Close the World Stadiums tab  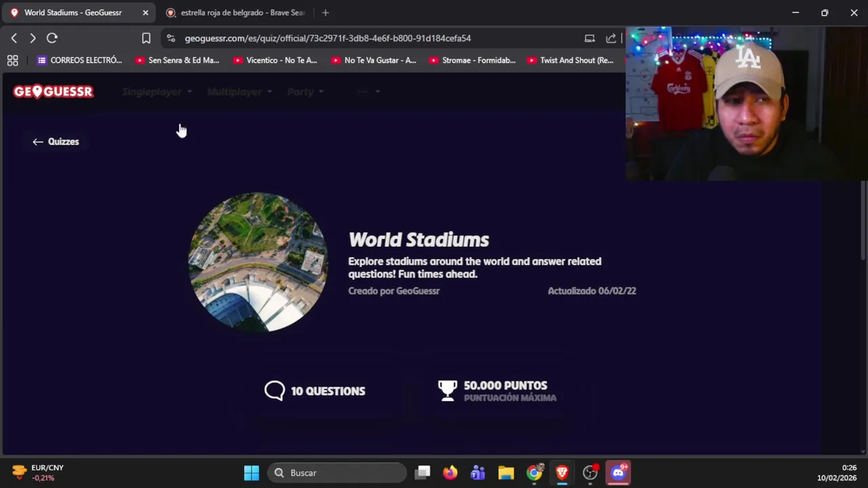coord(145,13)
